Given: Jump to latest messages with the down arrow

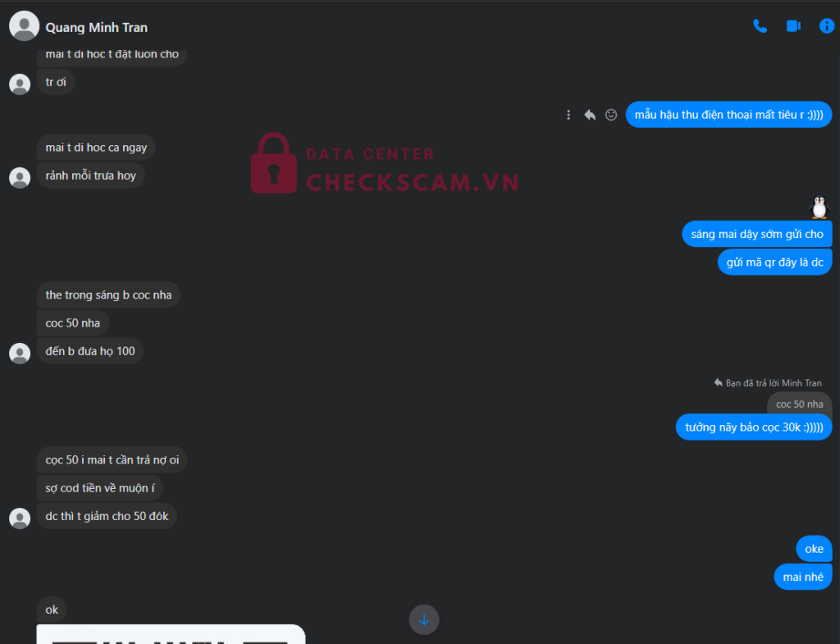Looking at the screenshot, I should click(x=424, y=619).
